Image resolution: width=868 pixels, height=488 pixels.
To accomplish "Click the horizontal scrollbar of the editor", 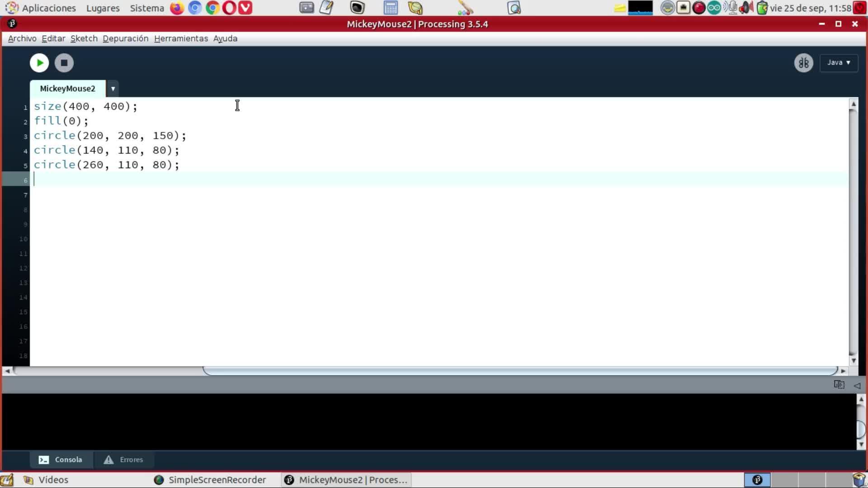I will coord(520,371).
